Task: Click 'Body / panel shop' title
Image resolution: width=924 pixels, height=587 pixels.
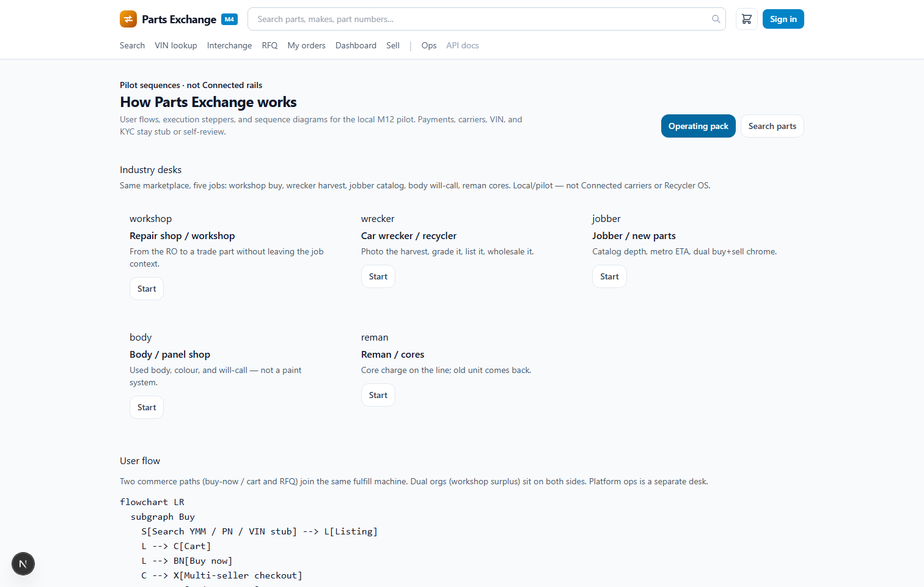Action: point(170,355)
